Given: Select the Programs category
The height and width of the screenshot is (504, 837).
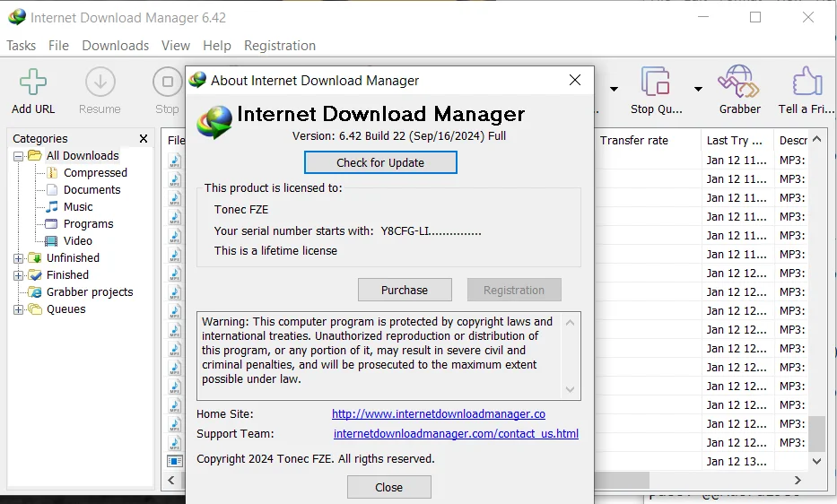Looking at the screenshot, I should point(88,224).
